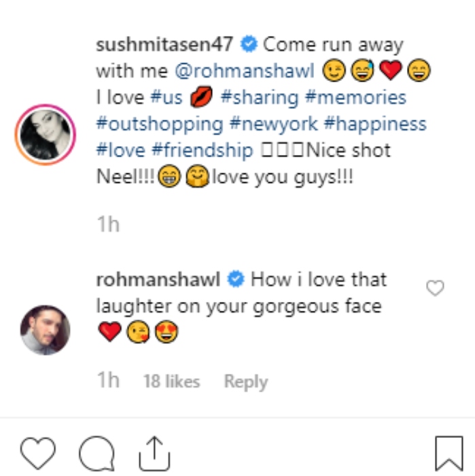Open the #love hashtag
The height and width of the screenshot is (476, 475).
pos(120,150)
